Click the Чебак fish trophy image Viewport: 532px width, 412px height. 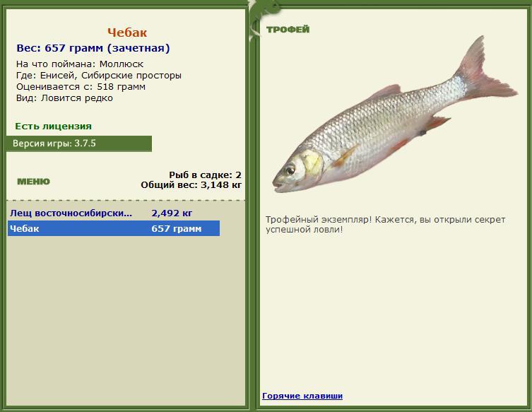(x=395, y=114)
